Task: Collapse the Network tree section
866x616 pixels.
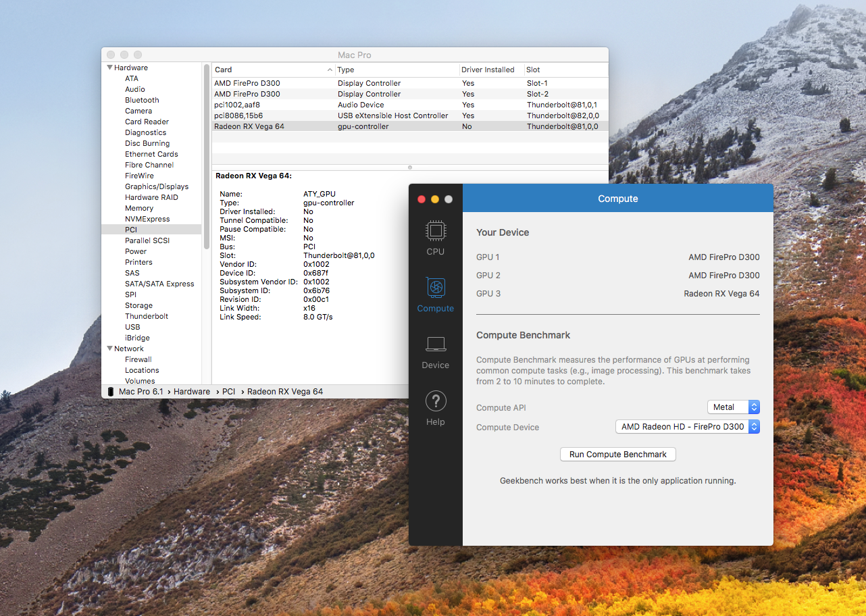Action: coord(109,349)
